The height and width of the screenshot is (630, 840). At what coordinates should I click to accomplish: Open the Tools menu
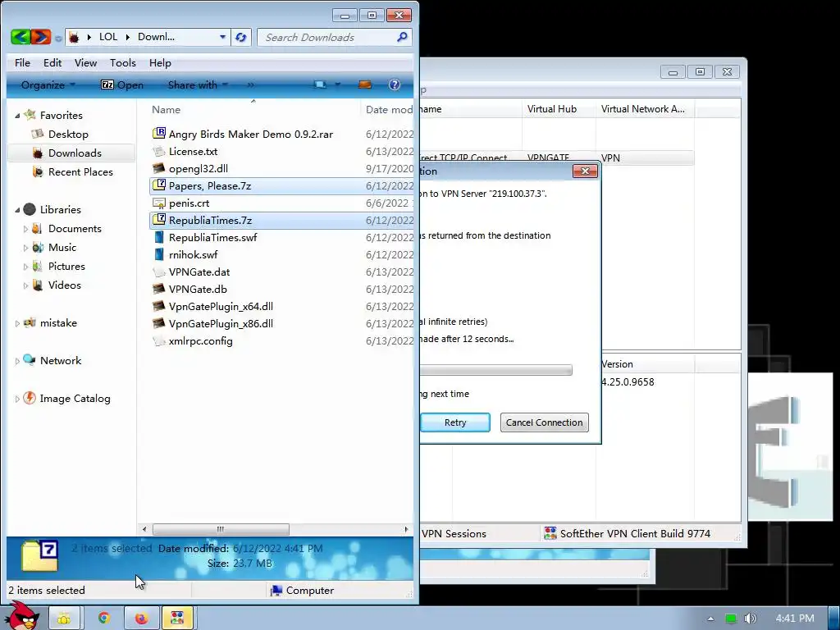point(123,62)
